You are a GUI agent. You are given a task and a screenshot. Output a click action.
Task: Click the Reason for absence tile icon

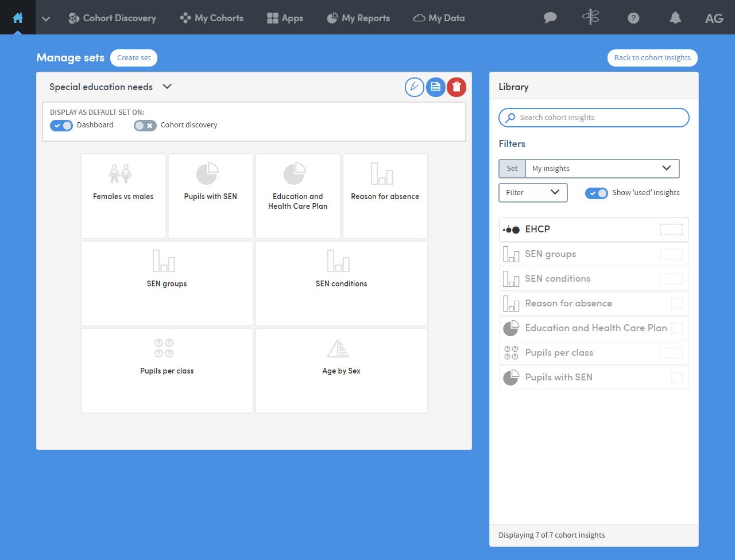point(382,173)
